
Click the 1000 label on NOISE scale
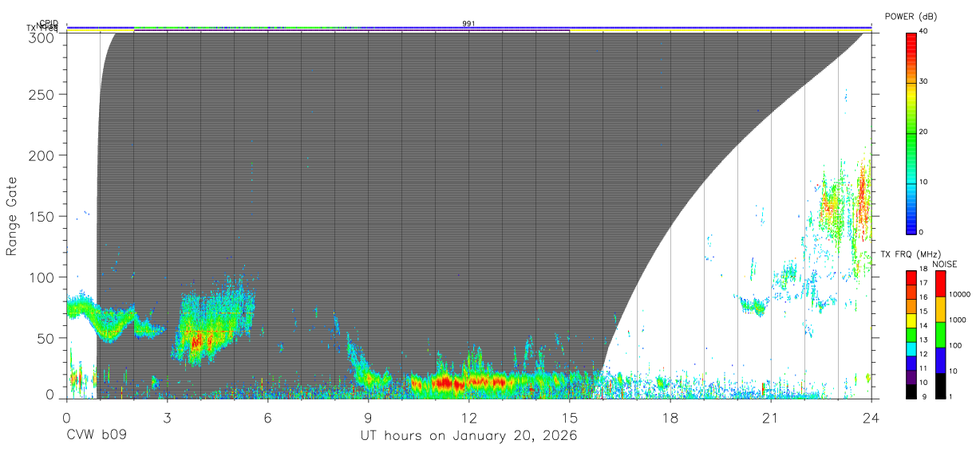[958, 320]
